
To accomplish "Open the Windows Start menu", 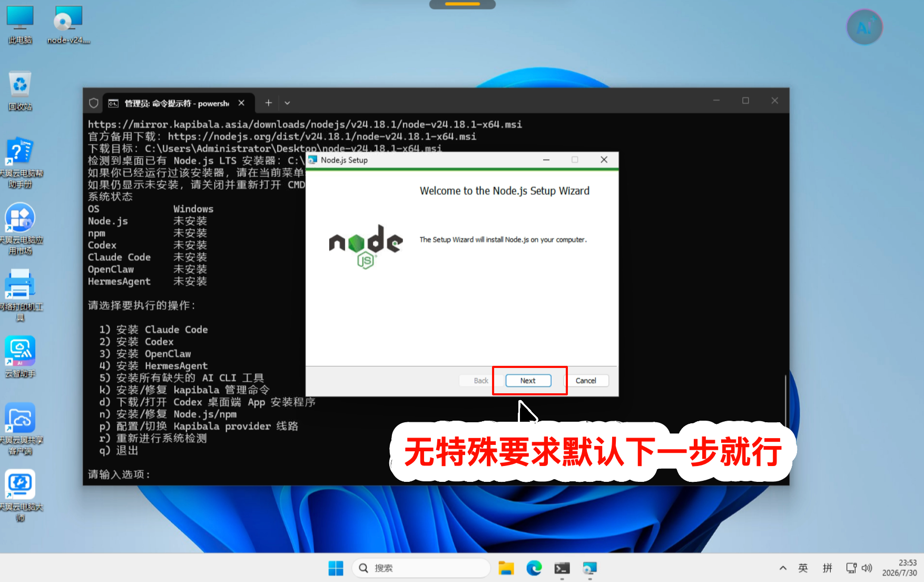I will pyautogui.click(x=336, y=568).
